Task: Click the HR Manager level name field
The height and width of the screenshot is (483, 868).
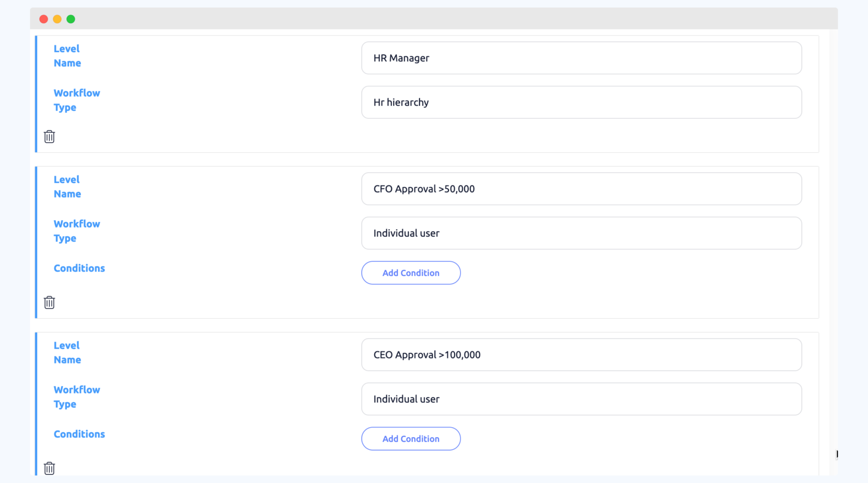Action: point(581,58)
